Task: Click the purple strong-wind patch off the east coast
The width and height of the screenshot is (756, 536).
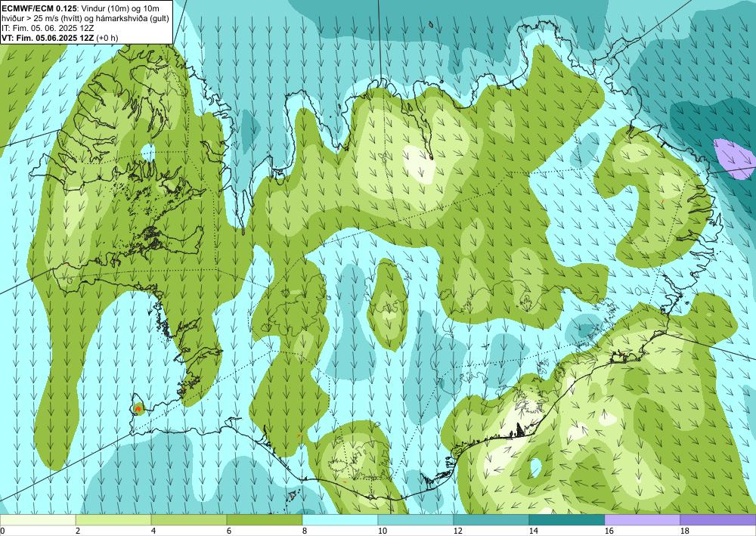Action: coord(736,159)
